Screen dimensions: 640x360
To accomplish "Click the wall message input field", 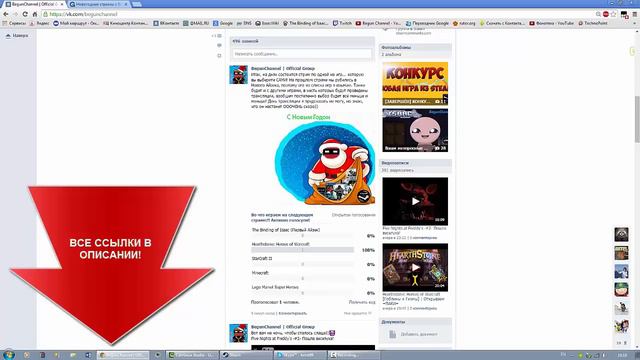I will 302,53.
